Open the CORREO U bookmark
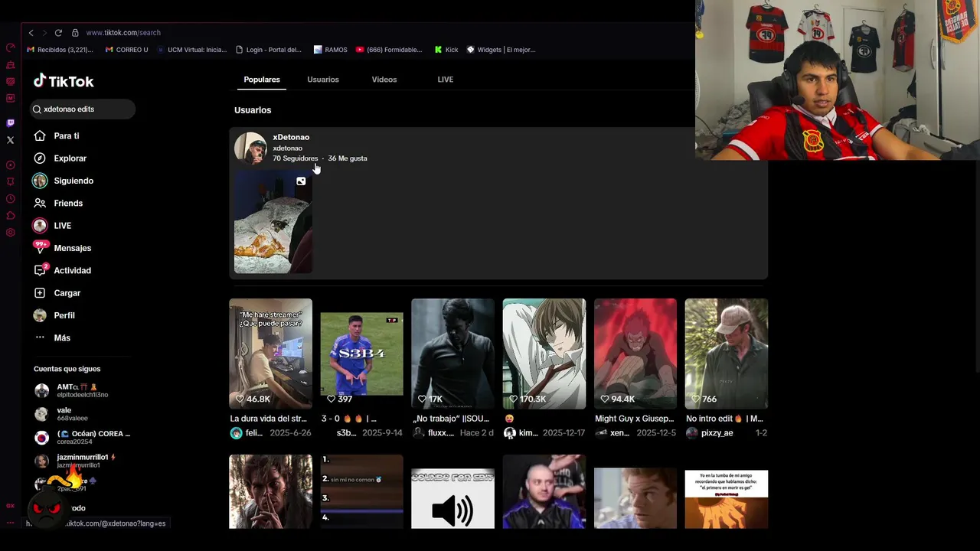The height and width of the screenshot is (551, 980). click(x=126, y=50)
